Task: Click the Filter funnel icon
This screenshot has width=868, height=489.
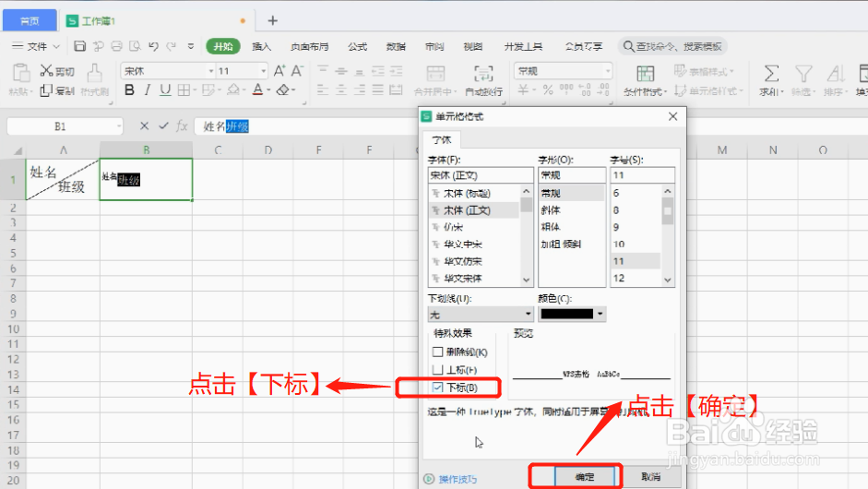Action: (x=803, y=73)
